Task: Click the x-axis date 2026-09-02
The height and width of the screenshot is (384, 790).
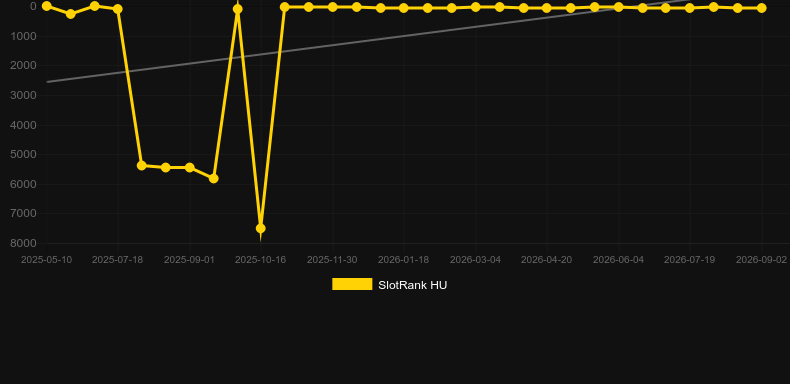Action: pyautogui.click(x=761, y=260)
